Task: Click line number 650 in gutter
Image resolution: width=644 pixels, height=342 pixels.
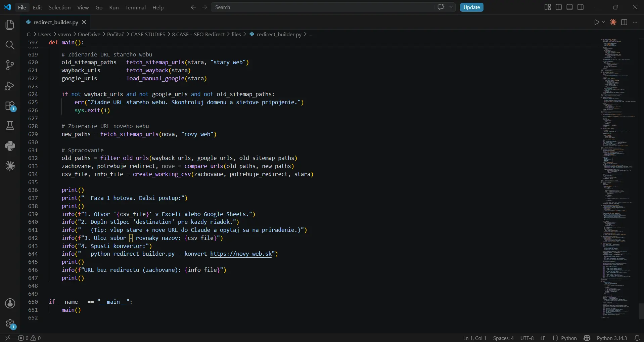Action: 33,302
